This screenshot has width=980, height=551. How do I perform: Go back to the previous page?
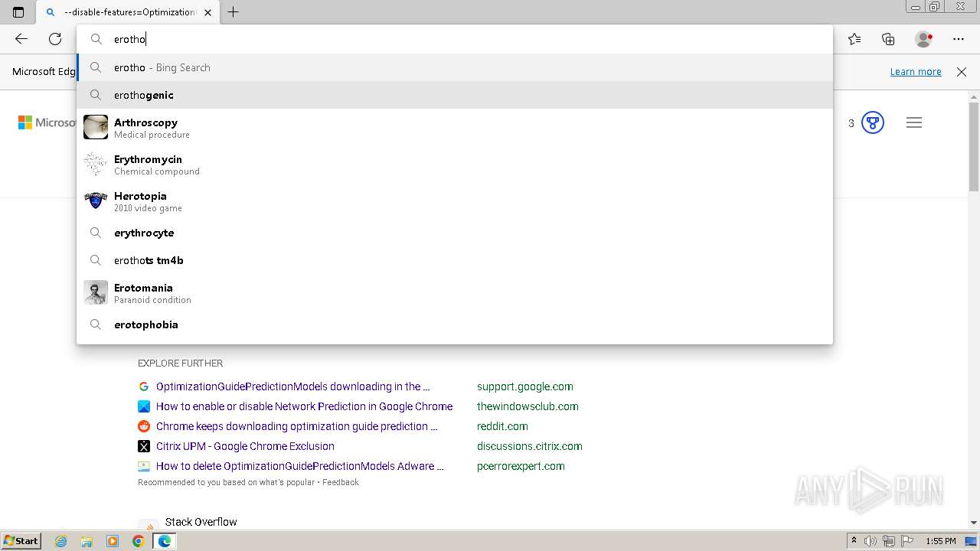pos(21,39)
